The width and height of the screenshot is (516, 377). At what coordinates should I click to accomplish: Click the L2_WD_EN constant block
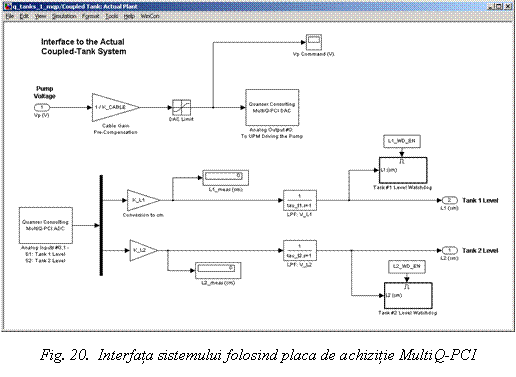[x=407, y=266]
